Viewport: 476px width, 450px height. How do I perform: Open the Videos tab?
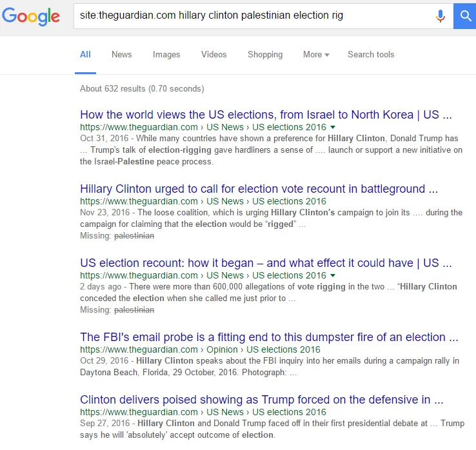click(213, 55)
